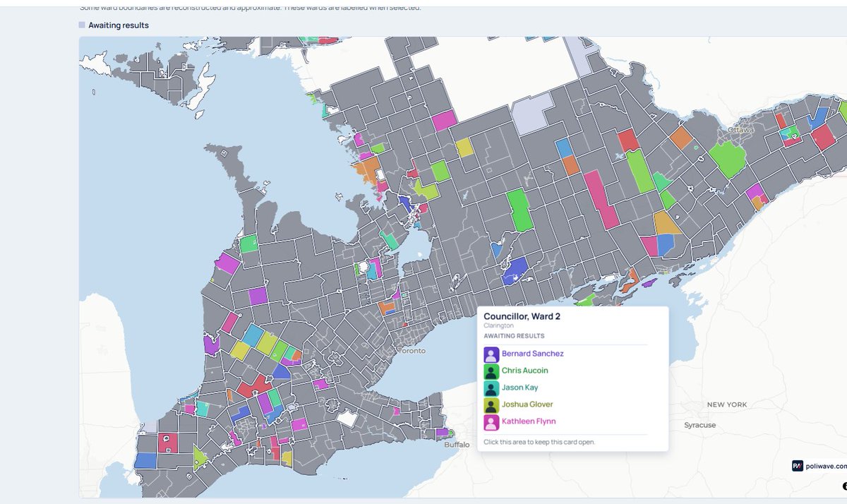Click the Poliwave logo icon
The image size is (847, 504).
798,466
